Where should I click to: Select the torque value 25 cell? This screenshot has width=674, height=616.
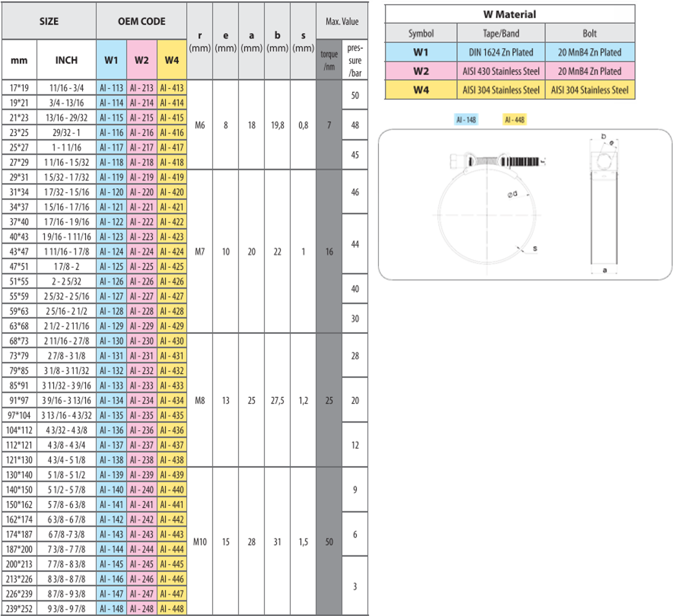tap(329, 400)
